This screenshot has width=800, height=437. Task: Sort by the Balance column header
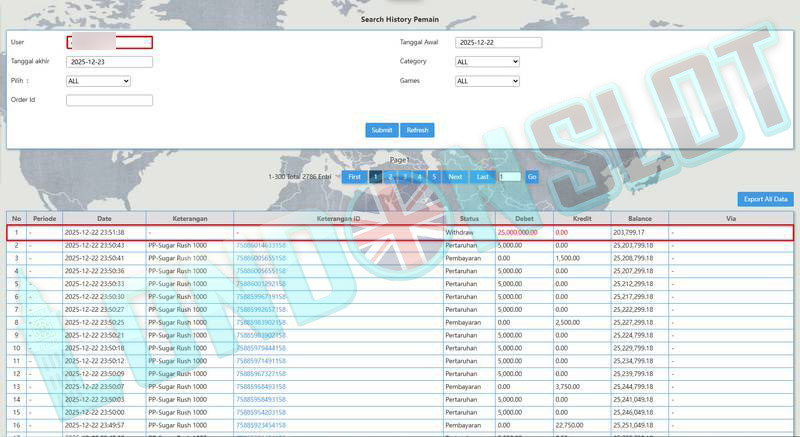639,218
